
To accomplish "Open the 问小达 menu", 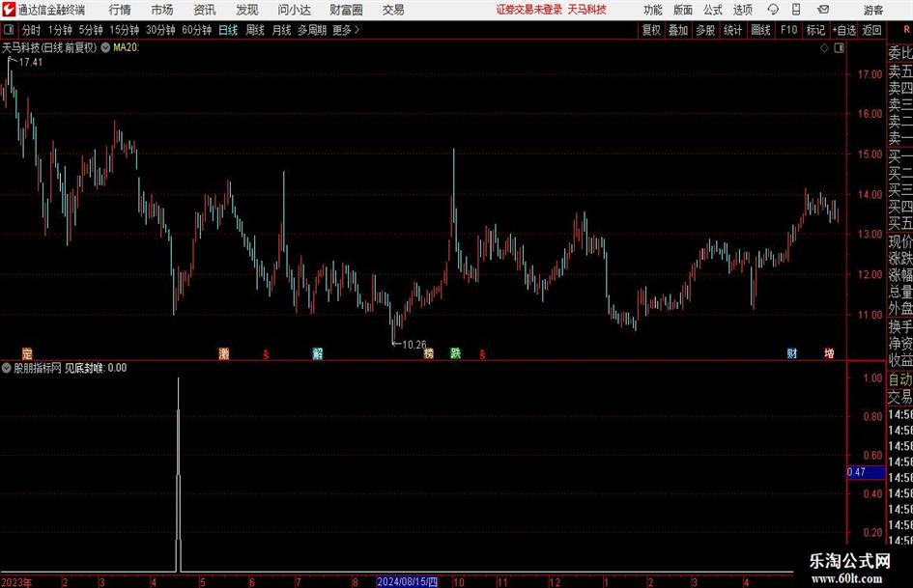I will 294,10.
